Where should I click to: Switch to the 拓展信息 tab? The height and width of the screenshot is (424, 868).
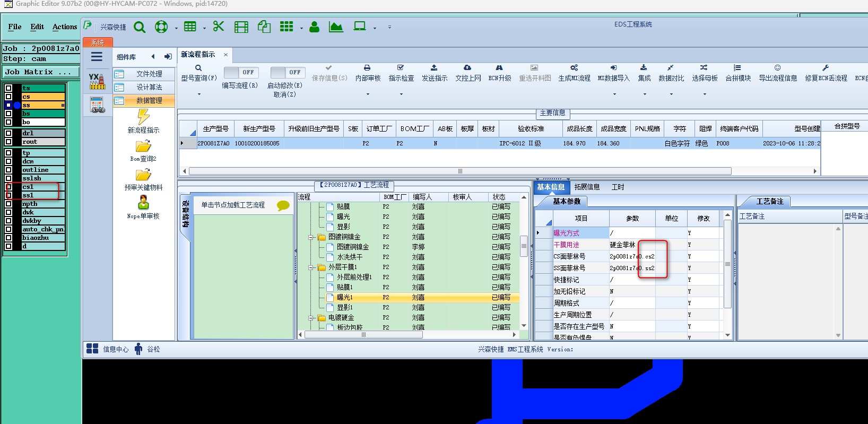(587, 187)
